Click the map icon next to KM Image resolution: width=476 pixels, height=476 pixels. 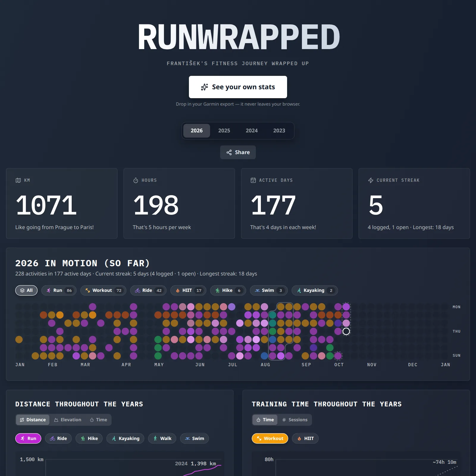[18, 180]
